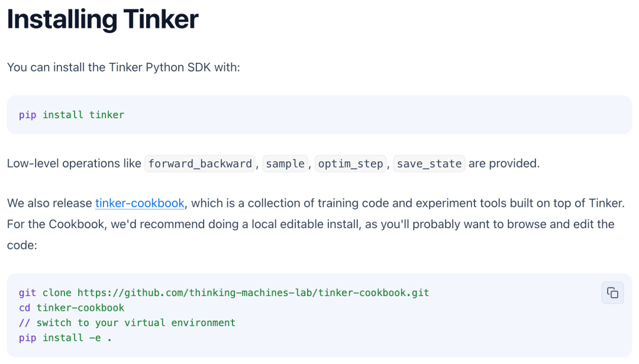This screenshot has height=364, width=639.
Task: Click the 'are provided.' text after save_state
Action: 504,164
